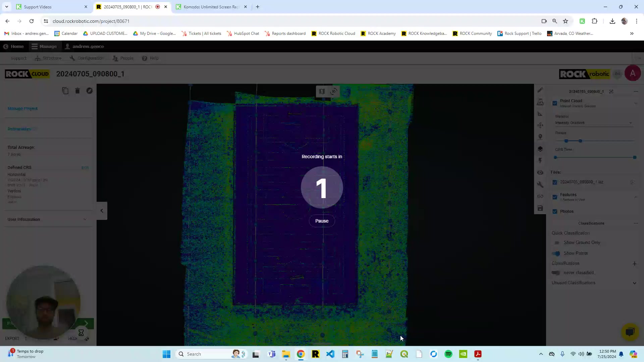Expand Unused Classifications section
The height and width of the screenshot is (362, 644).
[634, 283]
